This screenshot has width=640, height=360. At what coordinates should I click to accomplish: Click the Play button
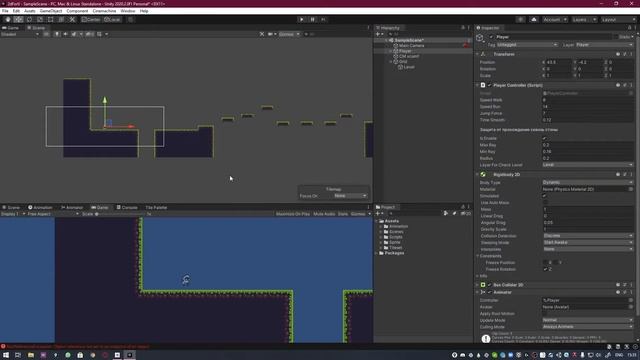[x=302, y=20]
